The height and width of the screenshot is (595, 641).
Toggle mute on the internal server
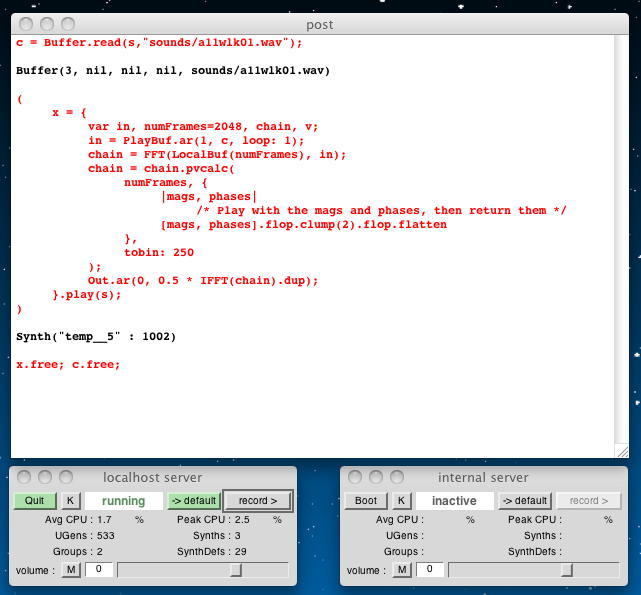pyautogui.click(x=402, y=570)
